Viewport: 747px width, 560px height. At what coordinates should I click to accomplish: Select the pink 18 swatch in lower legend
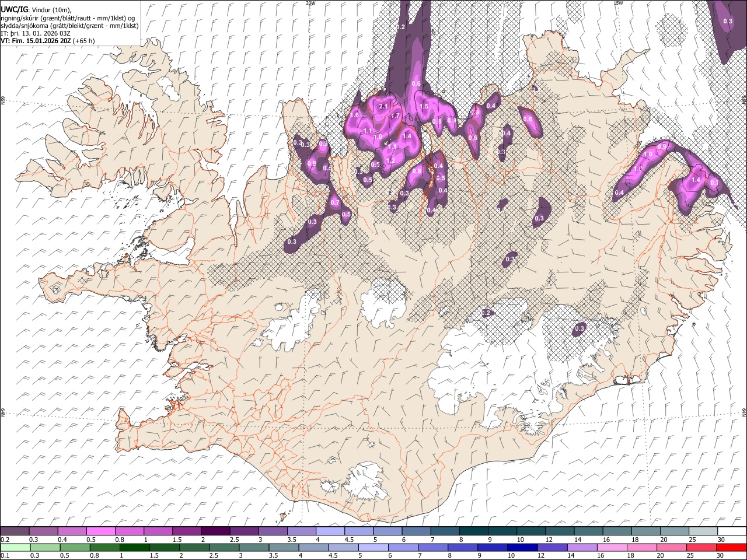(642, 547)
